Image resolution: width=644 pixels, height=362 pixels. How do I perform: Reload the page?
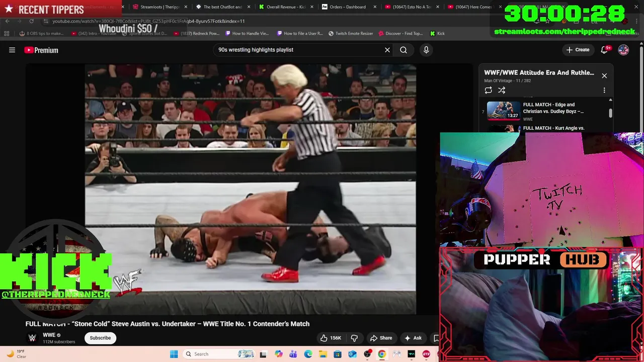[31, 21]
